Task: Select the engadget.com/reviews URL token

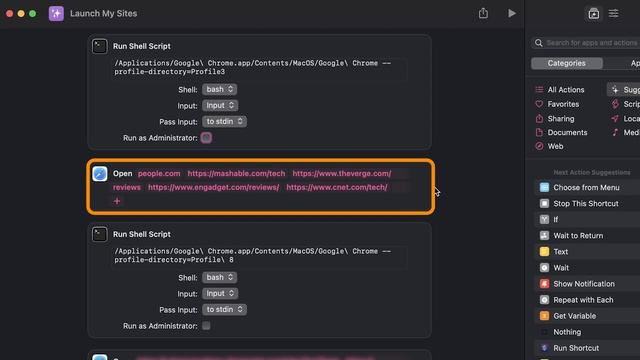Action: (x=213, y=187)
